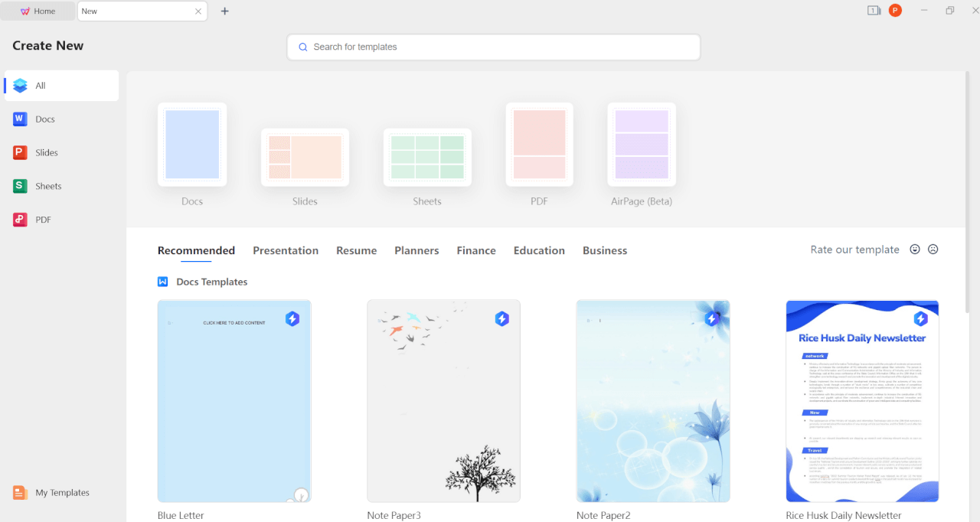Click inside the Search for templates field

(x=493, y=47)
